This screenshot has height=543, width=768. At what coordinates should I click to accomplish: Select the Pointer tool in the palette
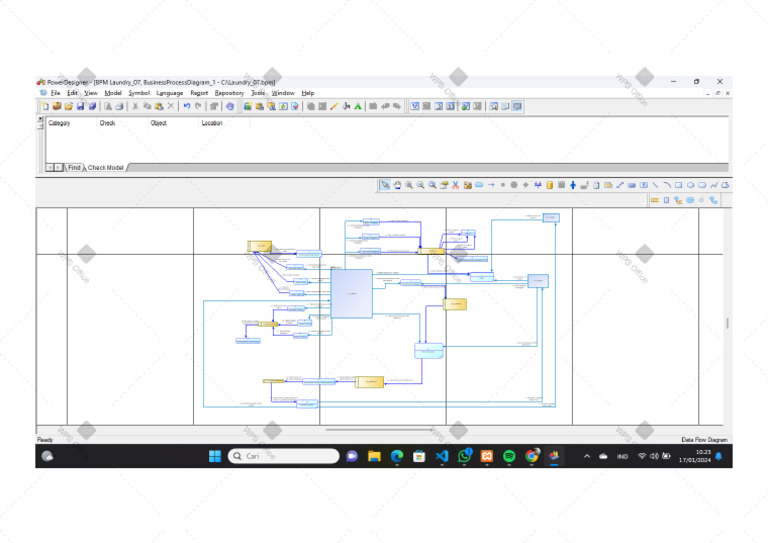(x=385, y=185)
